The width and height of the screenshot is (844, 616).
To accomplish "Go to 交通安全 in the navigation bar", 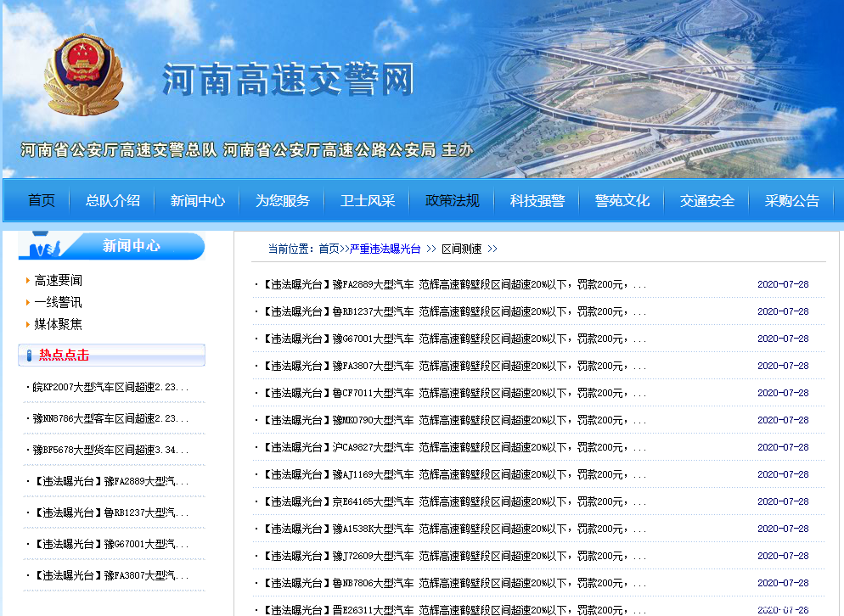I will coord(707,201).
